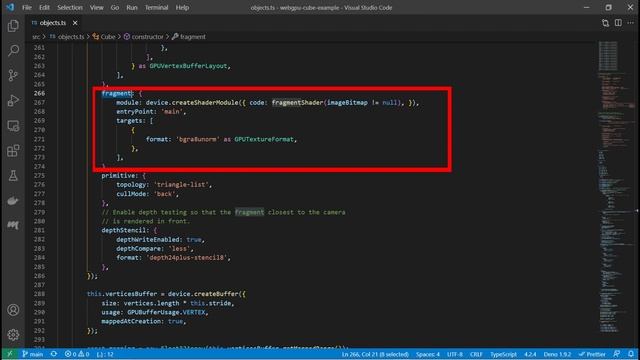
Task: Open the Docker whale view
Action: pyautogui.click(x=13, y=200)
